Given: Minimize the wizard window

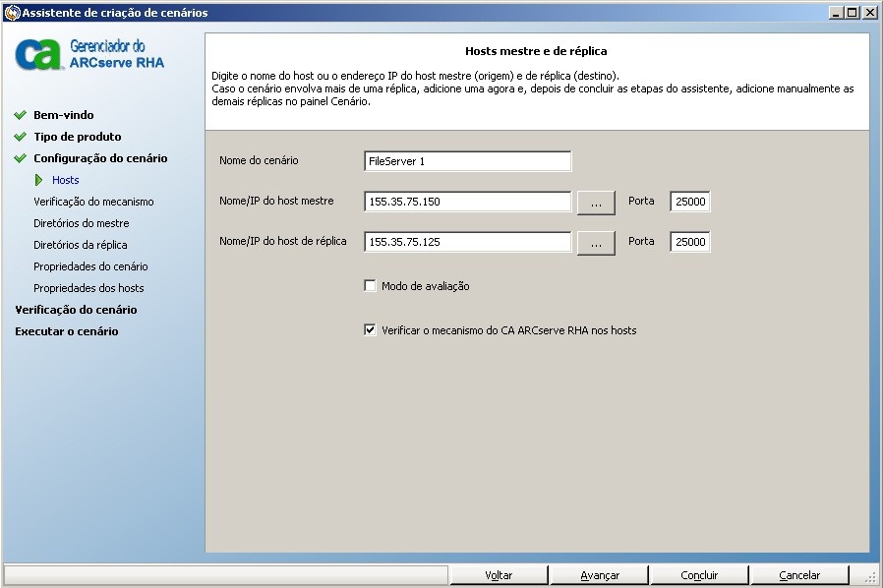Looking at the screenshot, I should (836, 13).
